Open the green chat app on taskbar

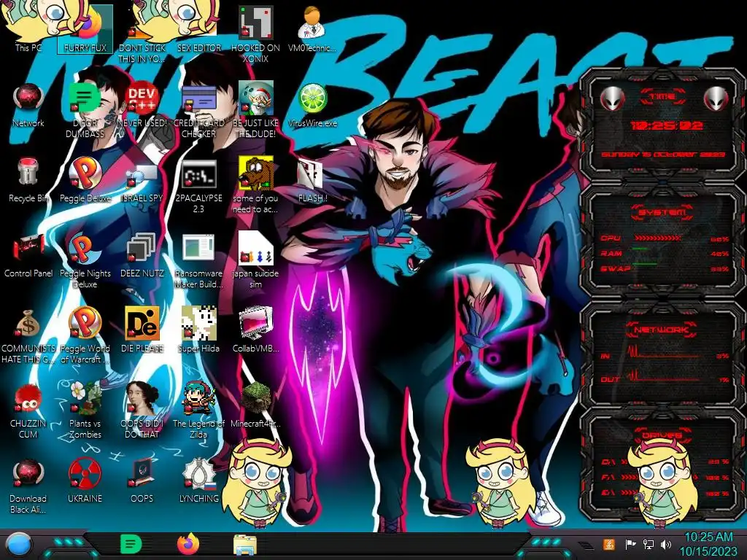(x=131, y=544)
